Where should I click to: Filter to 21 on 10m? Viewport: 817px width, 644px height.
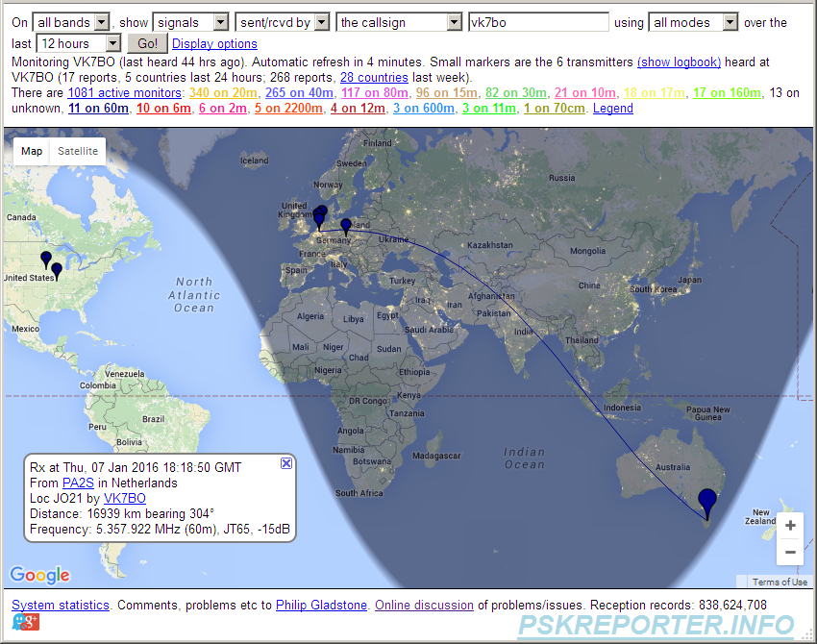pyautogui.click(x=585, y=92)
